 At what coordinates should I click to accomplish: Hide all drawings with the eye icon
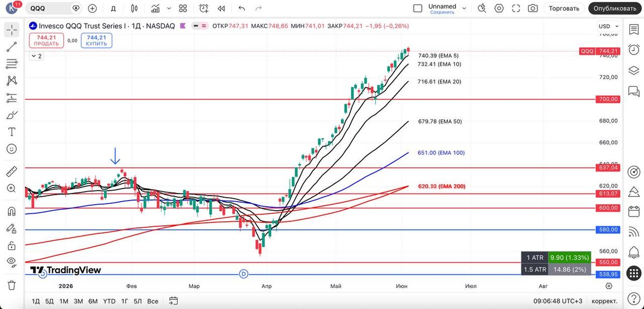12,262
